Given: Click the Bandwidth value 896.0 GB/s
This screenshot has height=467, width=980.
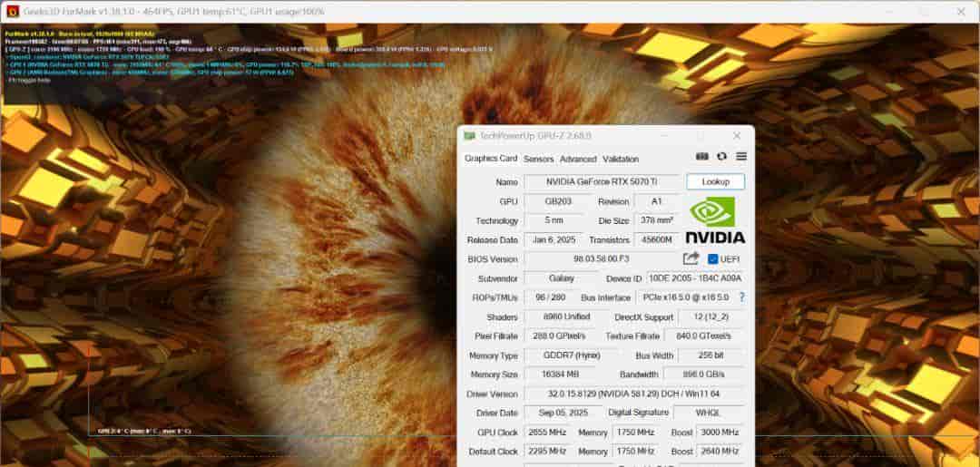Looking at the screenshot, I should pos(704,374).
